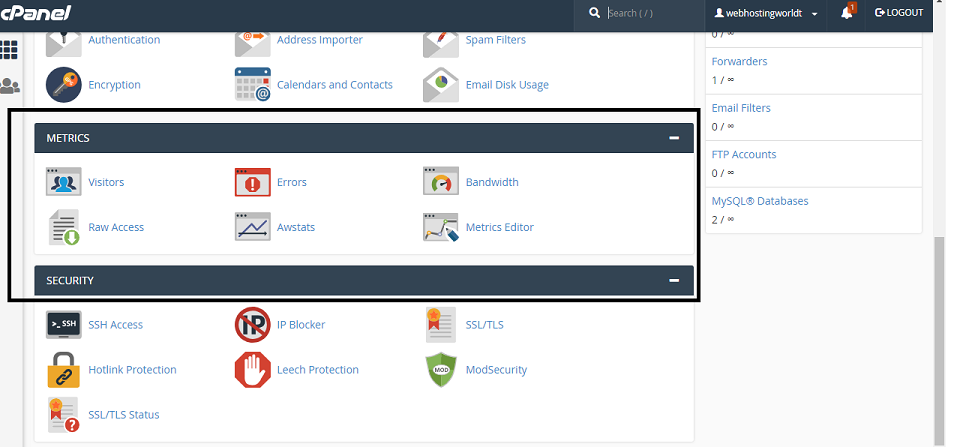Open the Authentication envelope icon

64,43
